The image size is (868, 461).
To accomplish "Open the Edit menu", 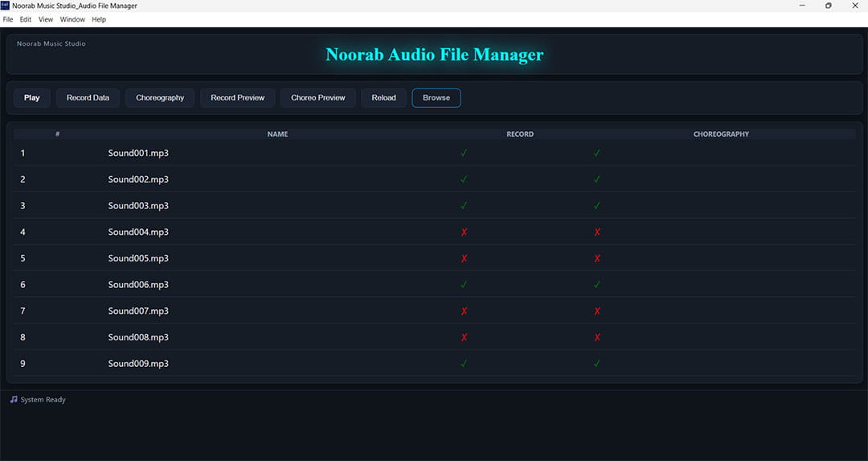I will (x=26, y=19).
